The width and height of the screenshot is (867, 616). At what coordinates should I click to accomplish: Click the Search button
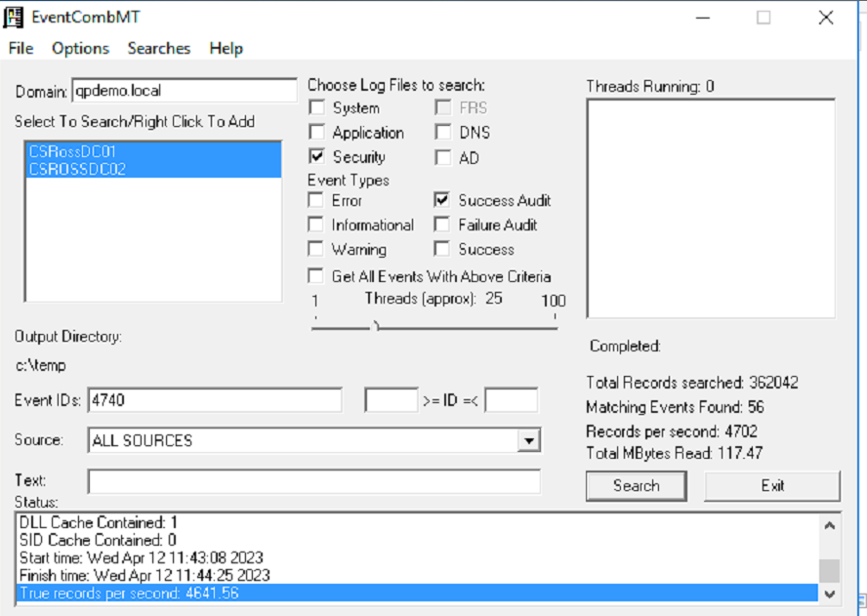point(637,486)
